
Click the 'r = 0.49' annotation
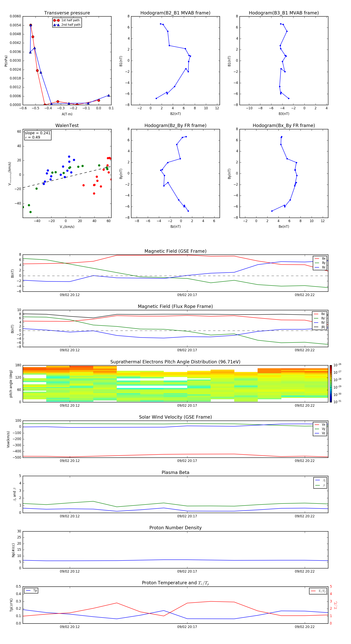tap(33, 137)
